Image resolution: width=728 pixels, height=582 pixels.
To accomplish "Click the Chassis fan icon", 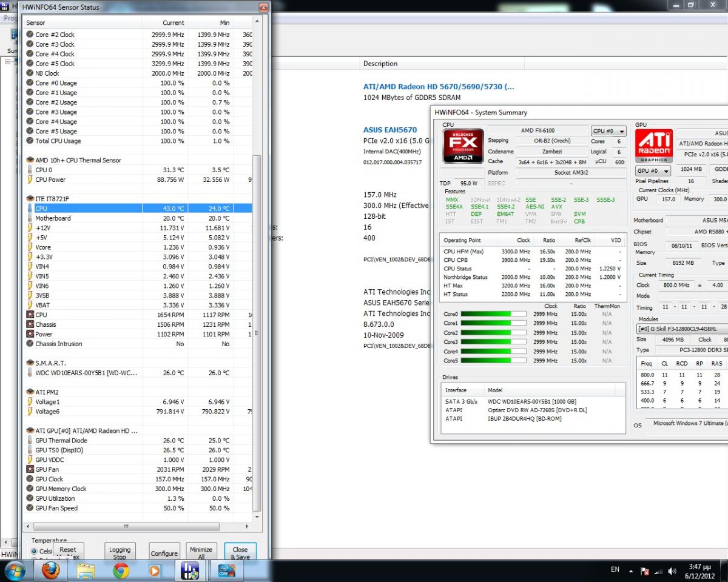I will pyautogui.click(x=30, y=324).
